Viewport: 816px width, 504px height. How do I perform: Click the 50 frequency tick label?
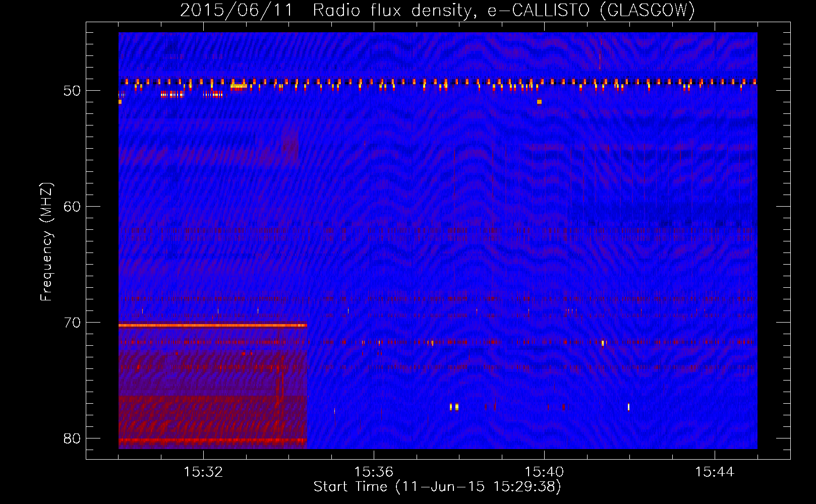72,91
